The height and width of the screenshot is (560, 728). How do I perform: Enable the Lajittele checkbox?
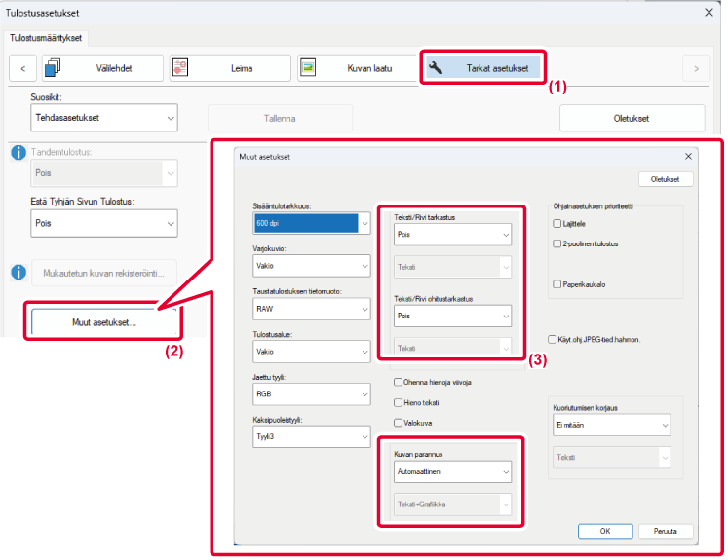pos(556,224)
